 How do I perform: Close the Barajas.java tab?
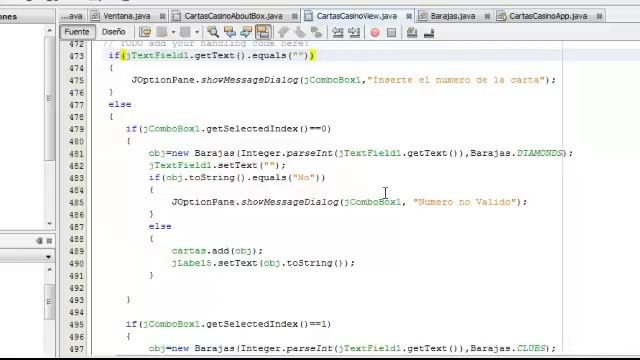click(487, 16)
